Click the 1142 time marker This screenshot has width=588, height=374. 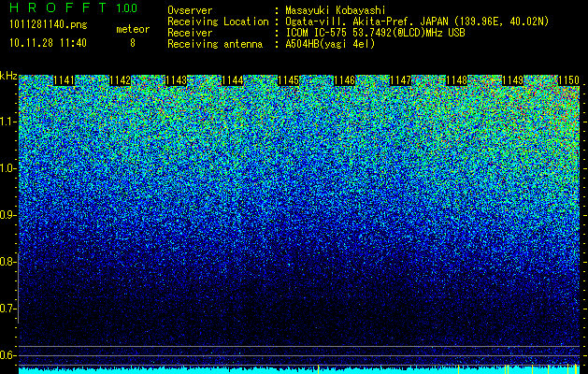tap(120, 80)
